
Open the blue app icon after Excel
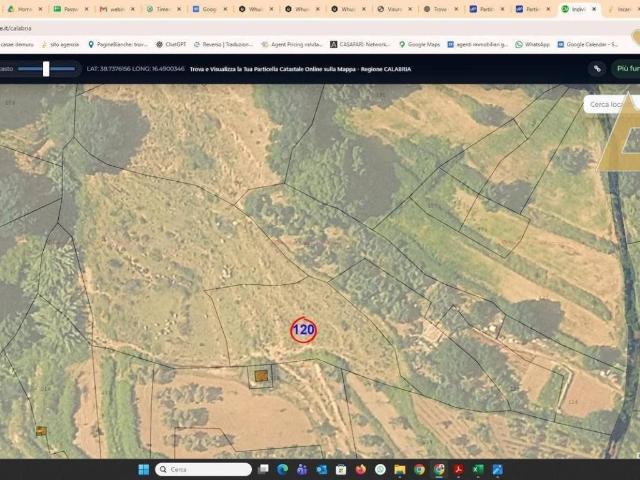point(498,469)
